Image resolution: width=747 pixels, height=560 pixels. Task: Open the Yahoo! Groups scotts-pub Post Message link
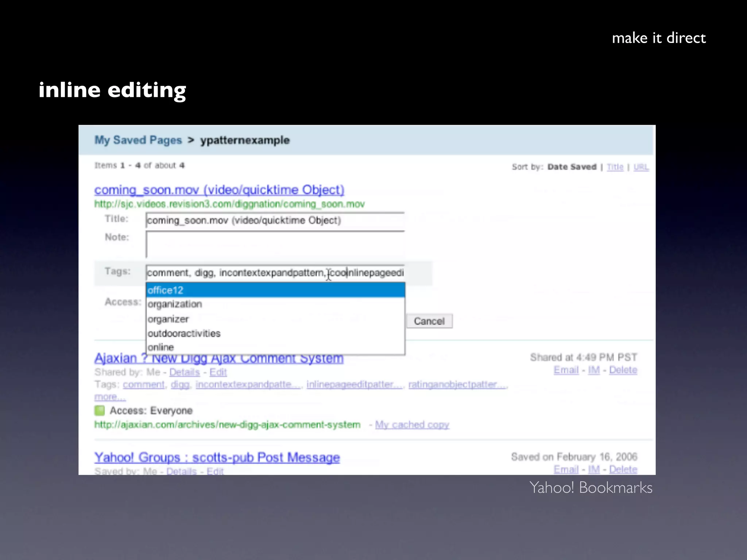coord(217,458)
